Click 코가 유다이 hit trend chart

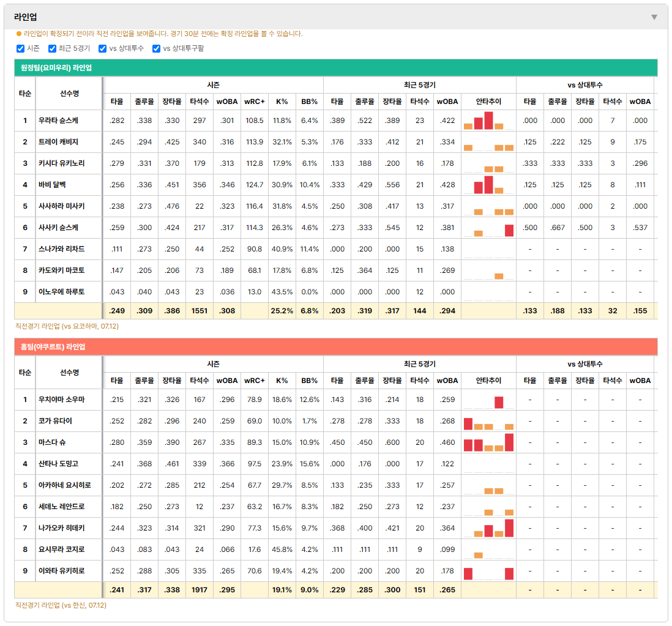tap(488, 421)
